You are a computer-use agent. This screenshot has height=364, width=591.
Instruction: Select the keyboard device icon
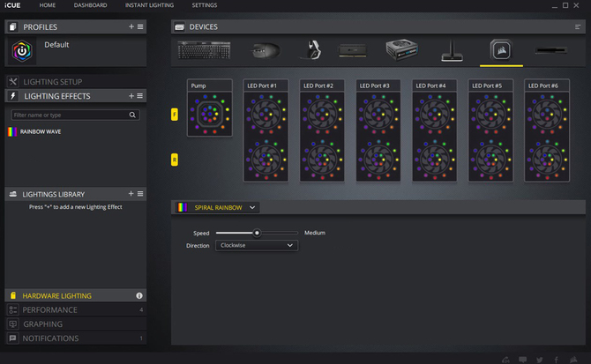[204, 50]
